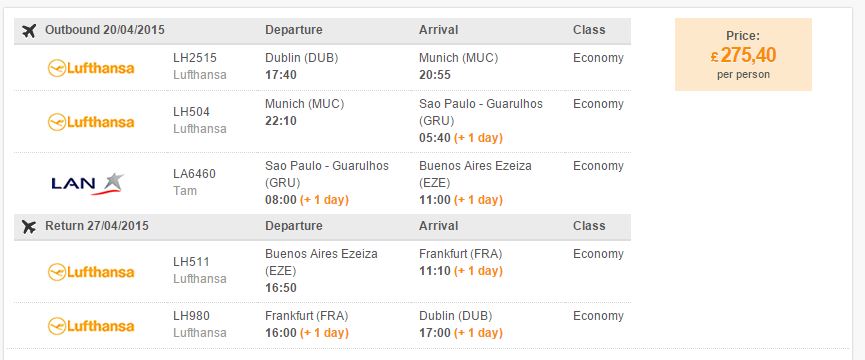Click the LAN airline logo
This screenshot has width=865, height=360.
tap(88, 184)
